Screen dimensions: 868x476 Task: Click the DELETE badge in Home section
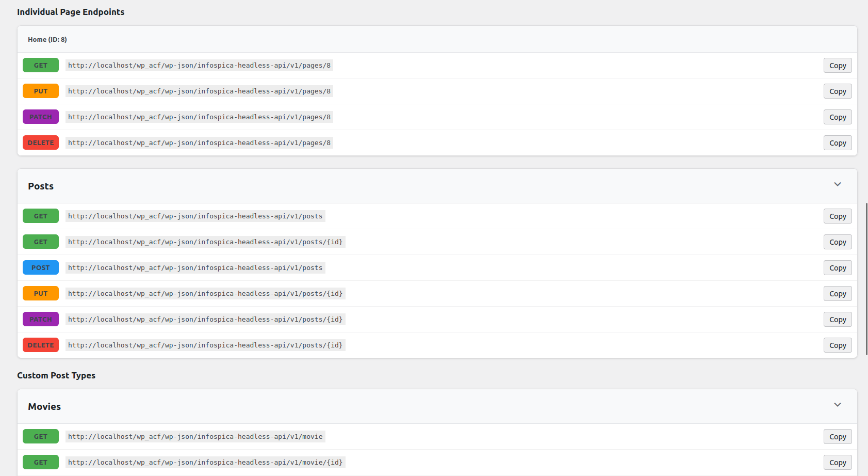click(x=40, y=142)
